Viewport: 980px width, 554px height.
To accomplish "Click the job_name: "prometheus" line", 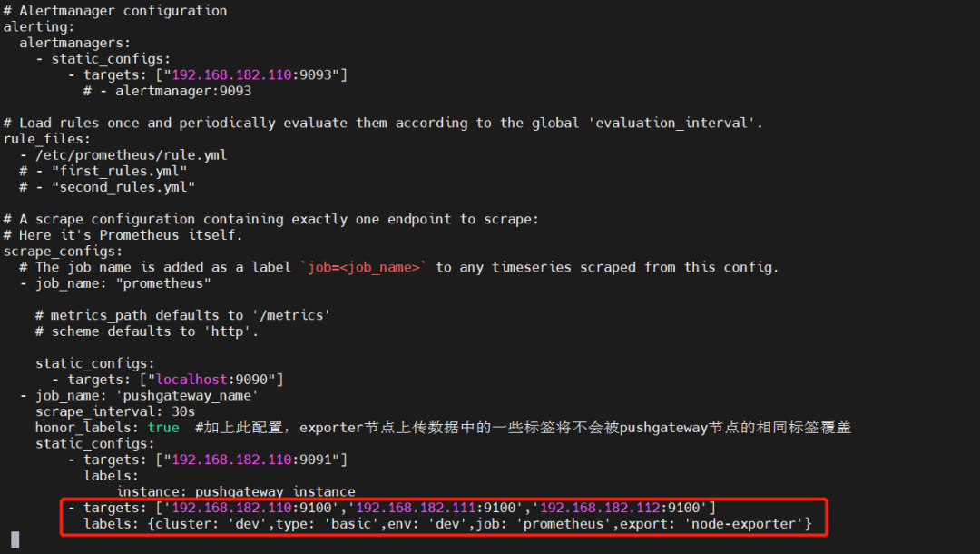I will click(115, 283).
